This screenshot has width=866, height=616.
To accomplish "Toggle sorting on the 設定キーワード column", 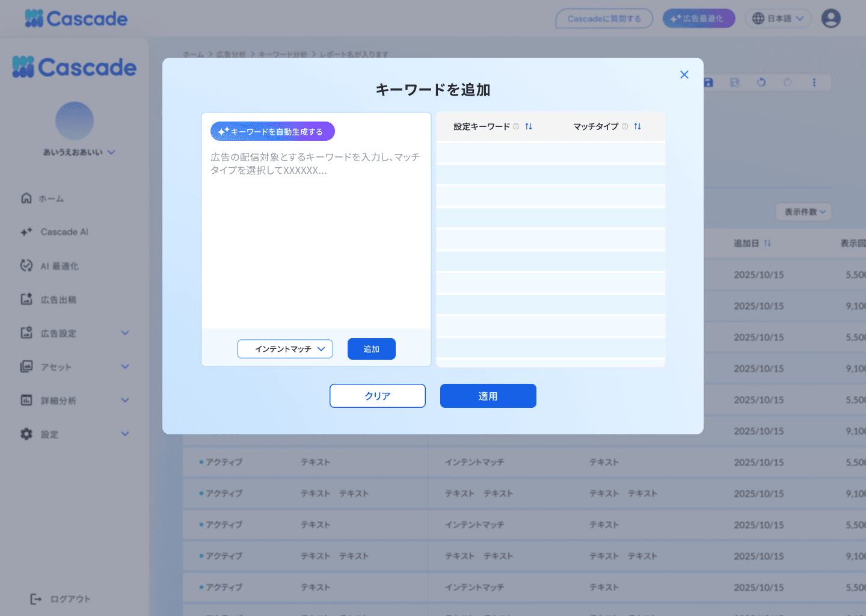I will tap(529, 126).
